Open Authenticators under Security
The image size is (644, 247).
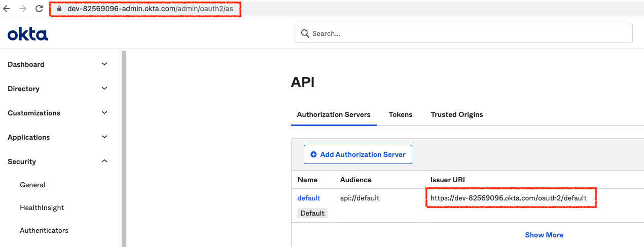click(x=44, y=230)
